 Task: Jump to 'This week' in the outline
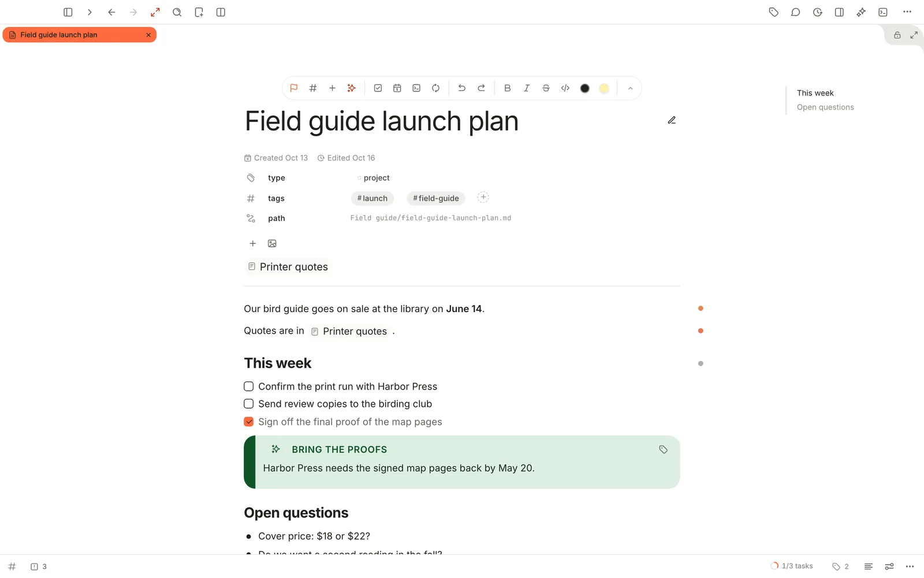click(x=815, y=93)
